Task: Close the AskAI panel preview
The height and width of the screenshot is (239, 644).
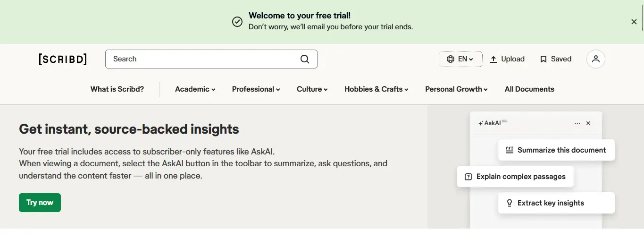Action: tap(588, 123)
